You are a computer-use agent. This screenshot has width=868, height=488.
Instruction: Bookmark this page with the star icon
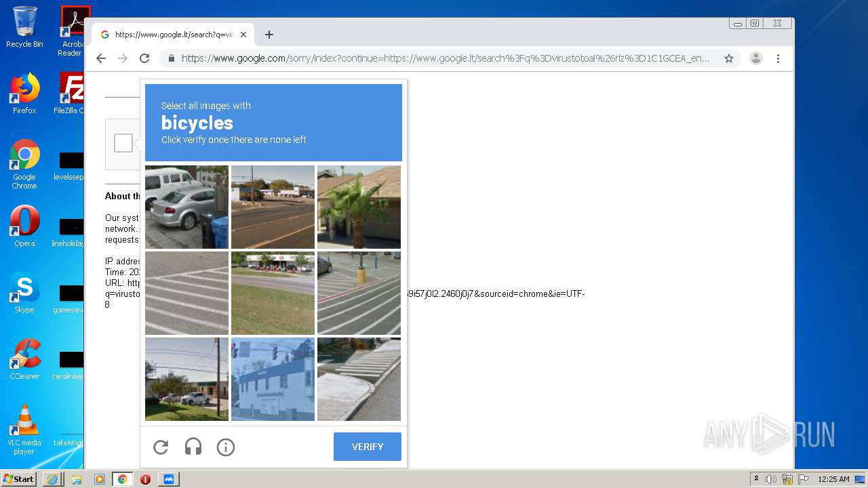729,58
